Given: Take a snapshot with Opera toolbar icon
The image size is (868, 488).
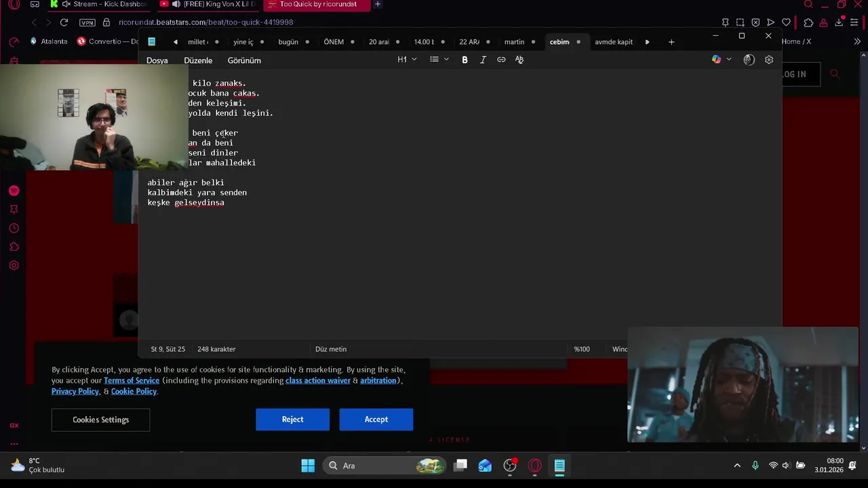Looking at the screenshot, I should coord(740,22).
